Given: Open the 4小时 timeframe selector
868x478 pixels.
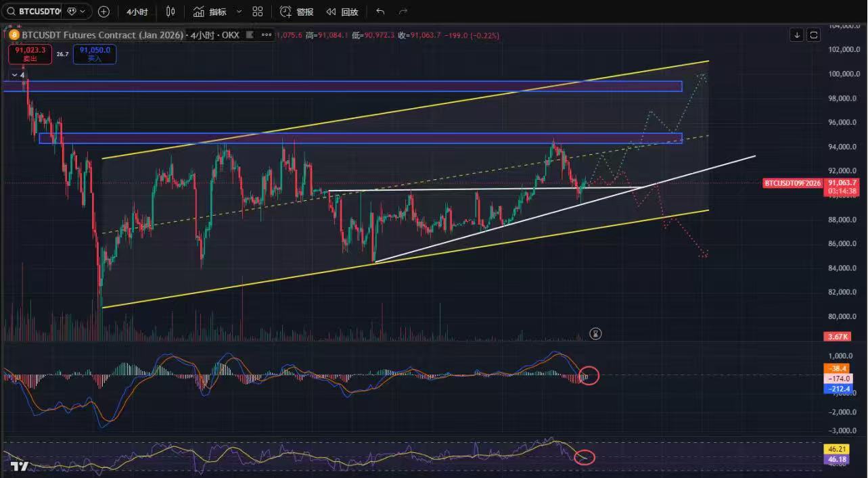Looking at the screenshot, I should [141, 11].
